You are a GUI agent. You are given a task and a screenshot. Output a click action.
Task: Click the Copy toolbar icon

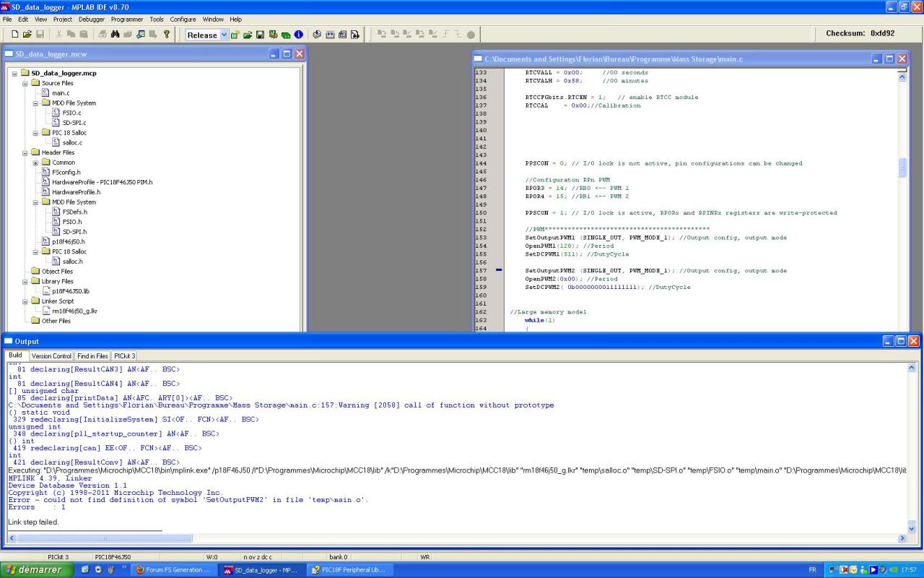(x=71, y=34)
